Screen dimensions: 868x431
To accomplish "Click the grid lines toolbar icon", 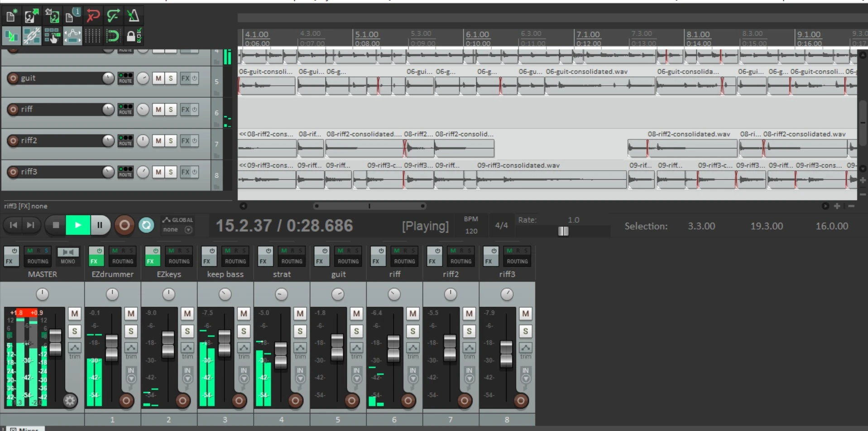I will coord(92,36).
